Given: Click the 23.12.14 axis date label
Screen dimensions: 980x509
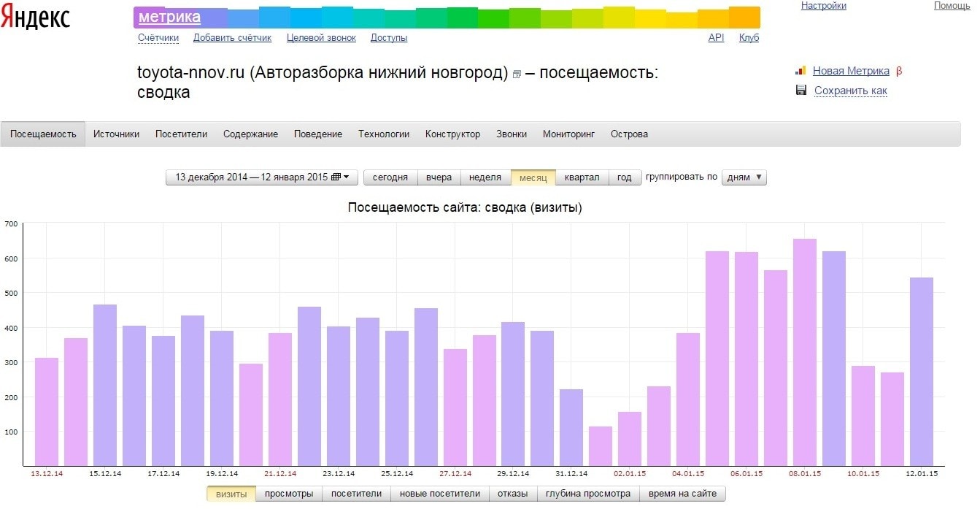Looking at the screenshot, I should [339, 474].
